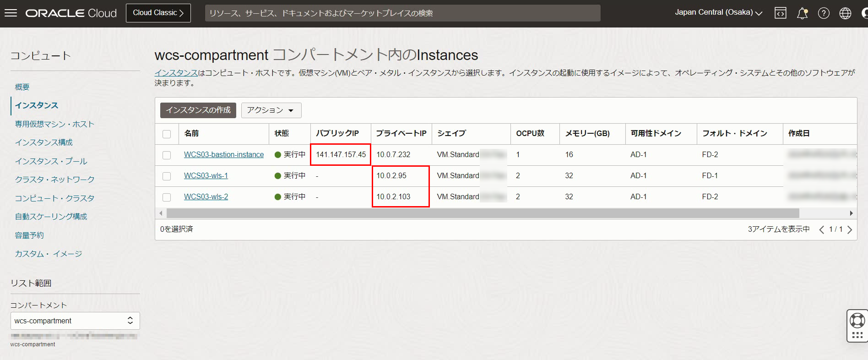The width and height of the screenshot is (868, 360).
Task: Click the インスタンスの作成 button
Action: pos(198,110)
